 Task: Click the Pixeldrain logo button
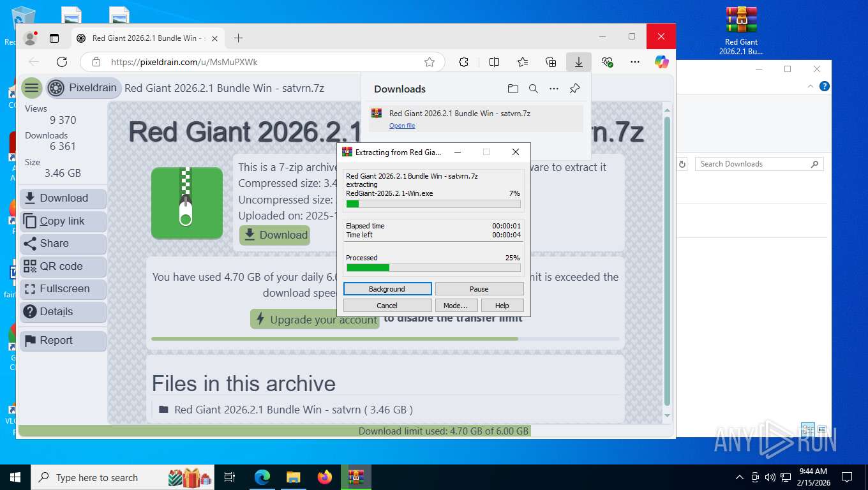point(83,88)
